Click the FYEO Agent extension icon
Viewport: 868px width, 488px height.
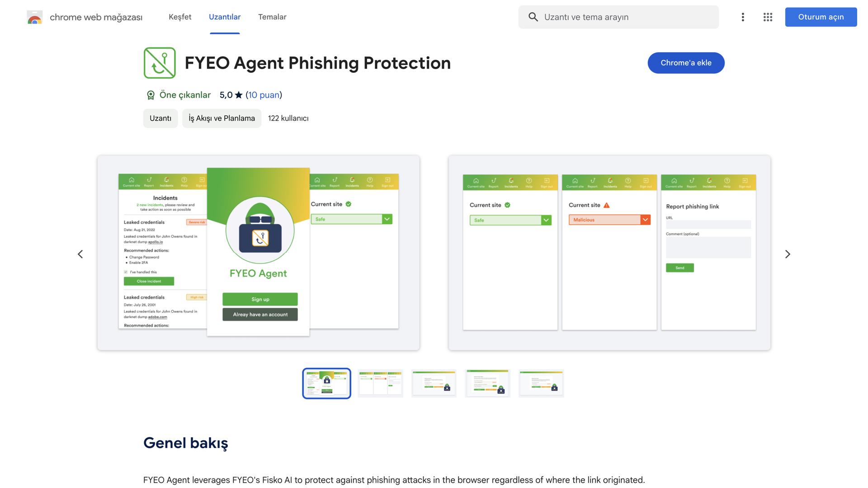tap(160, 63)
